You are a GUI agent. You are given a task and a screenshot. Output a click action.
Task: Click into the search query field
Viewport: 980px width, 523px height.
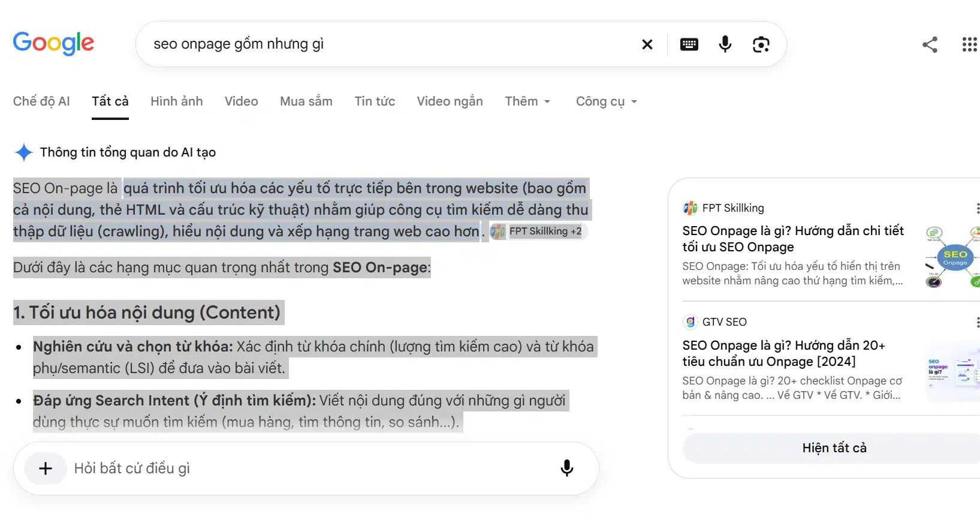390,44
